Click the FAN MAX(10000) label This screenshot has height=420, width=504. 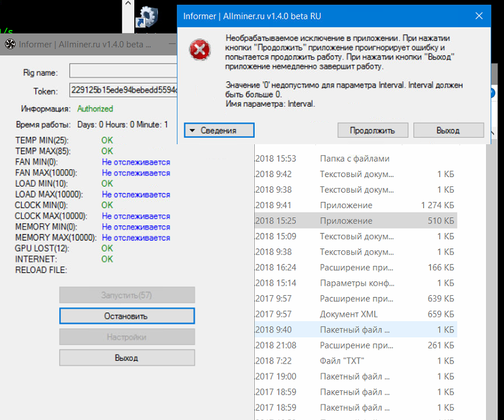(46, 173)
